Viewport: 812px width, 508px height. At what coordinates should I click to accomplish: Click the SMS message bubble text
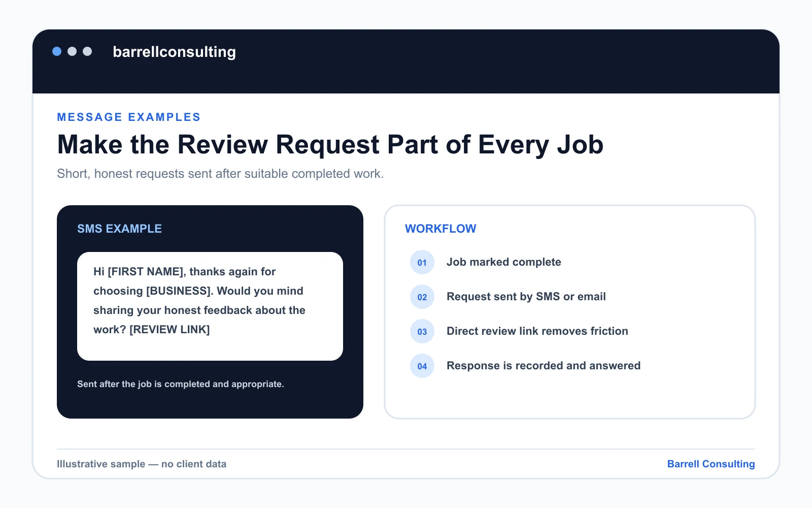(x=199, y=300)
